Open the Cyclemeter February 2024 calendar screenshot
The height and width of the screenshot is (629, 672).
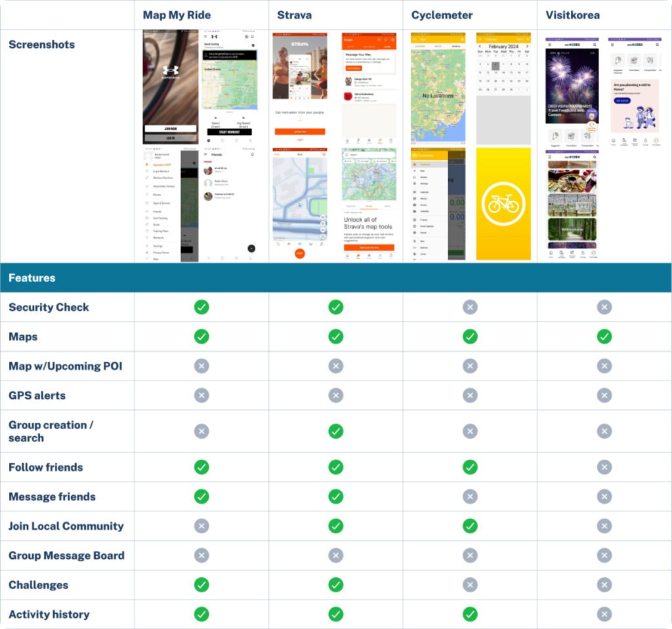[x=503, y=89]
